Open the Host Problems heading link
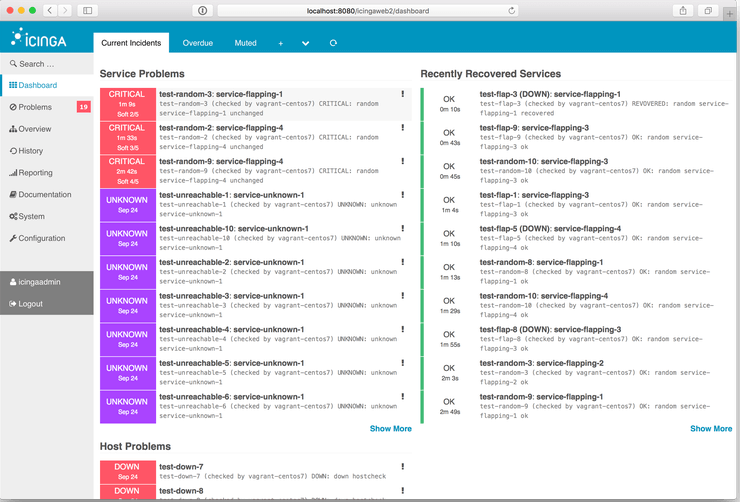The width and height of the screenshot is (740, 502). pyautogui.click(x=135, y=446)
